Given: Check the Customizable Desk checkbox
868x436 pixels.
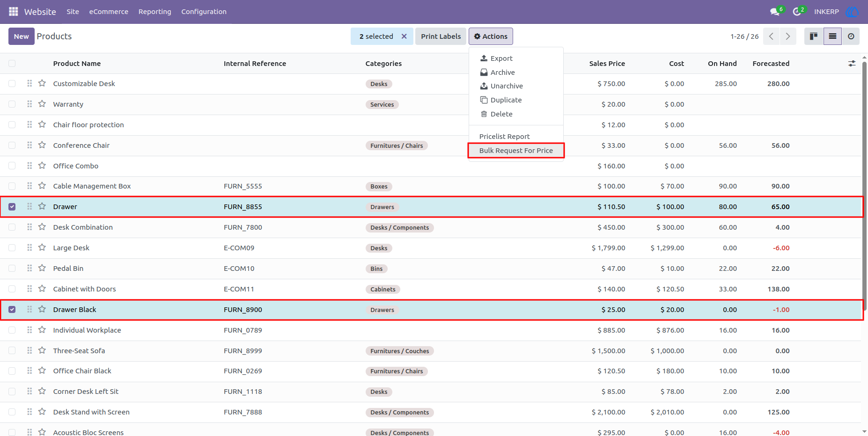Looking at the screenshot, I should (12, 83).
